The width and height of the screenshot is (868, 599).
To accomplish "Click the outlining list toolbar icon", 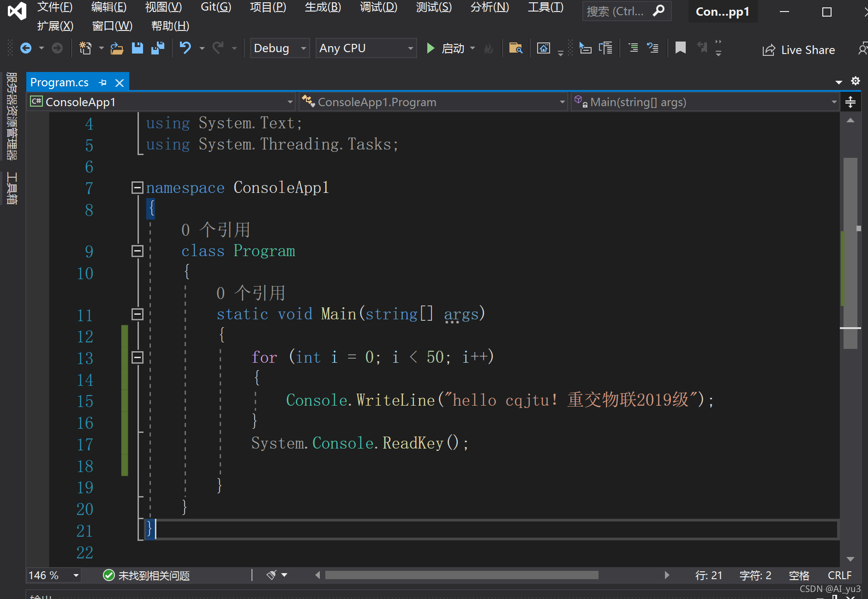I will coord(605,48).
